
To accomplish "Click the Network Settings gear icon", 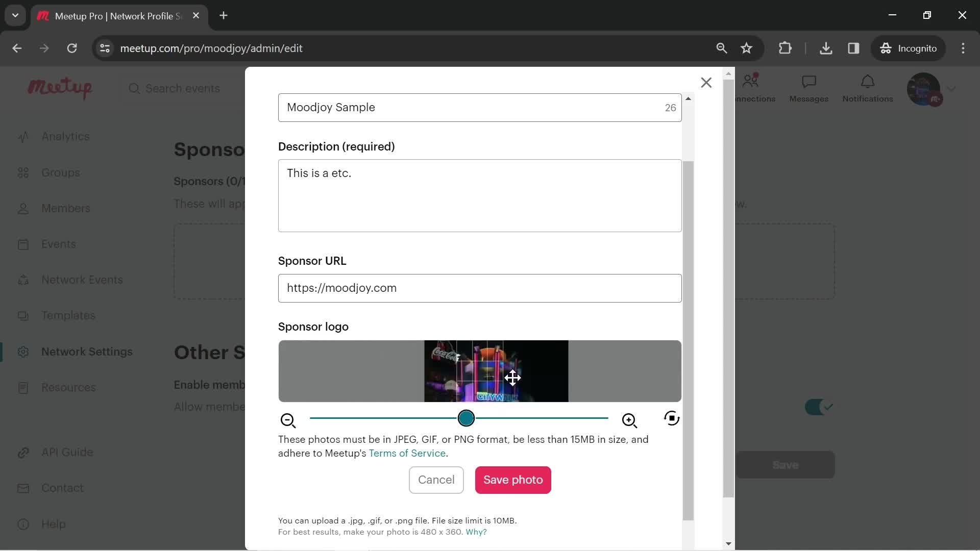I will click(23, 352).
